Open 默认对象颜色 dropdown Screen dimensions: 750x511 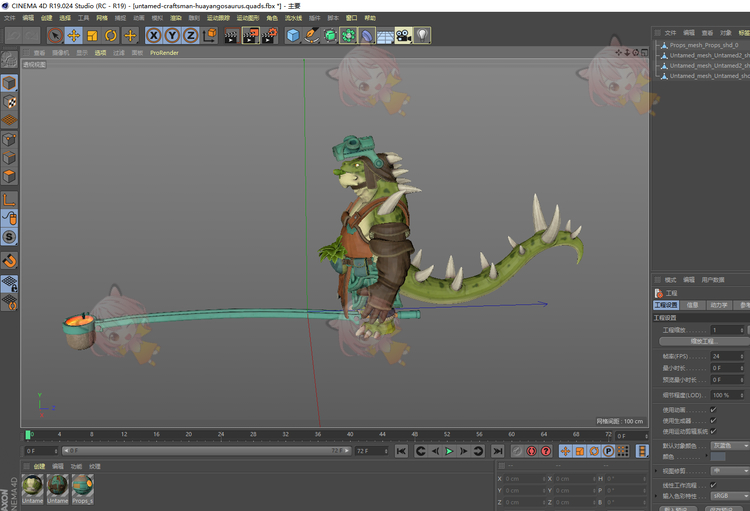(730, 445)
